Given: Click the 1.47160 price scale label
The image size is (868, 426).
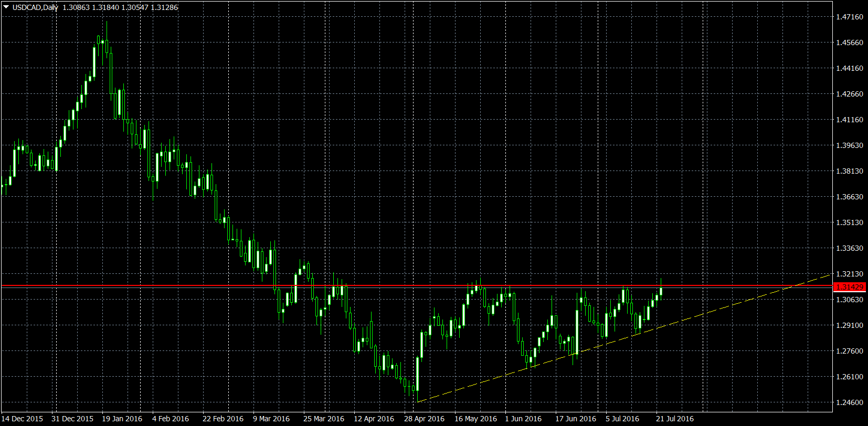Looking at the screenshot, I should click(849, 17).
